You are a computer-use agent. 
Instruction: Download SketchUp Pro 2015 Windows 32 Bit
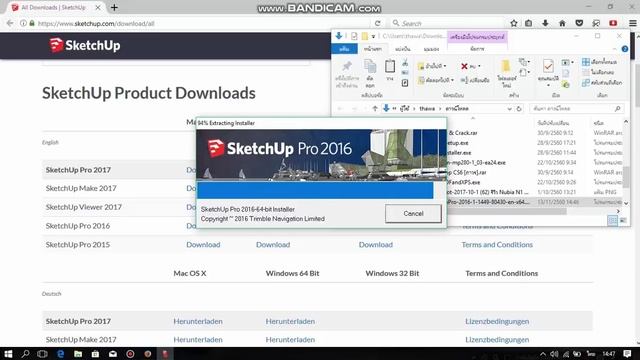pyautogui.click(x=376, y=244)
